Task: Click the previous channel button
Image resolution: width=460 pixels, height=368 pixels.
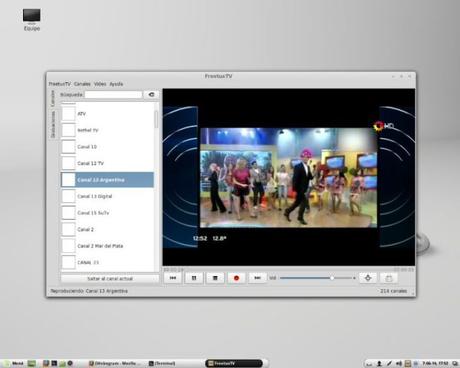Action: click(x=173, y=278)
